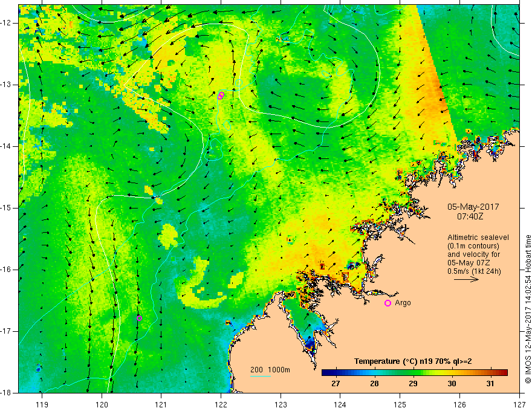Click the -13 latitude axis label

(x=7, y=85)
